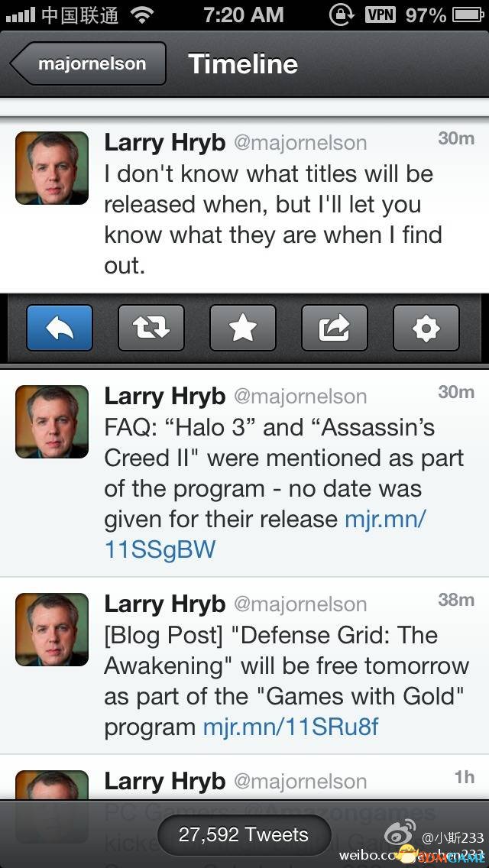
Task: Tap the VPN badge in status bar
Action: [381, 15]
